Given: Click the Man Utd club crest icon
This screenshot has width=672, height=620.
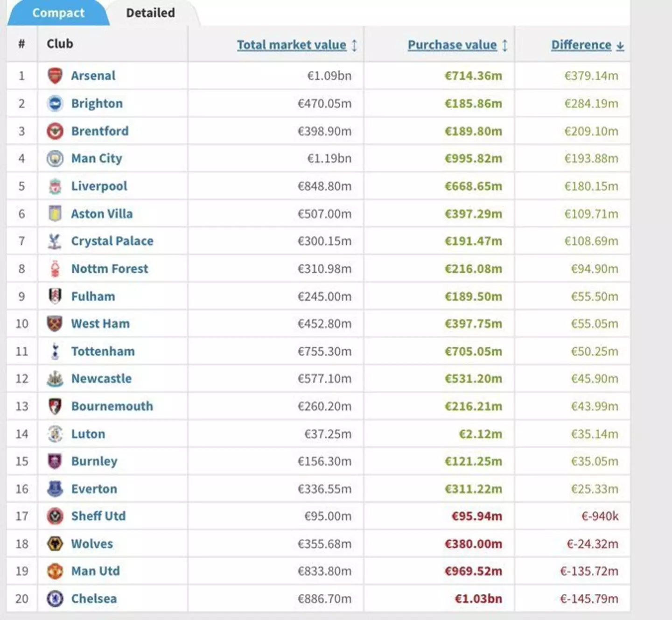Looking at the screenshot, I should pos(55,571).
